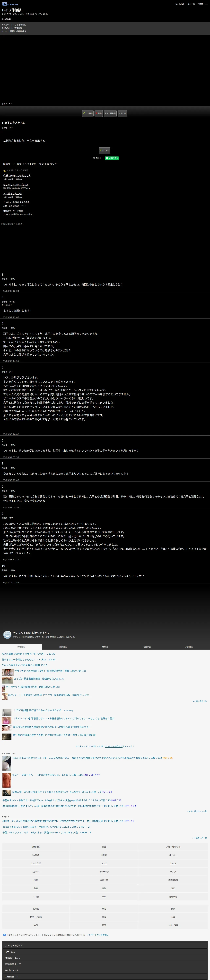
Task: Click the 削除 button
Action: [x=99, y=113]
